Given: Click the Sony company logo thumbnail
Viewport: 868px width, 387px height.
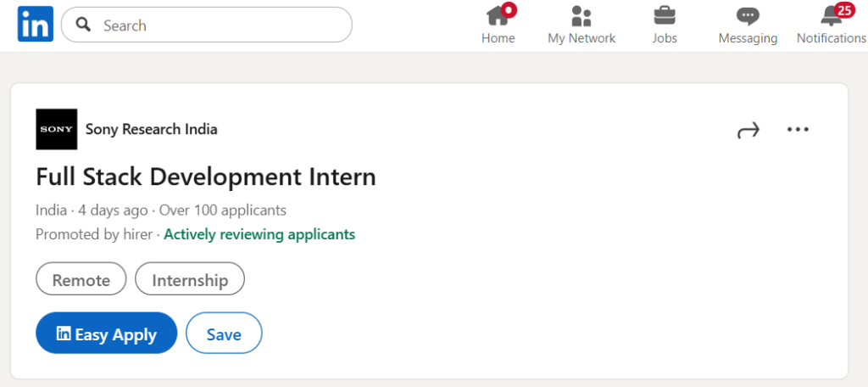Looking at the screenshot, I should click(57, 130).
